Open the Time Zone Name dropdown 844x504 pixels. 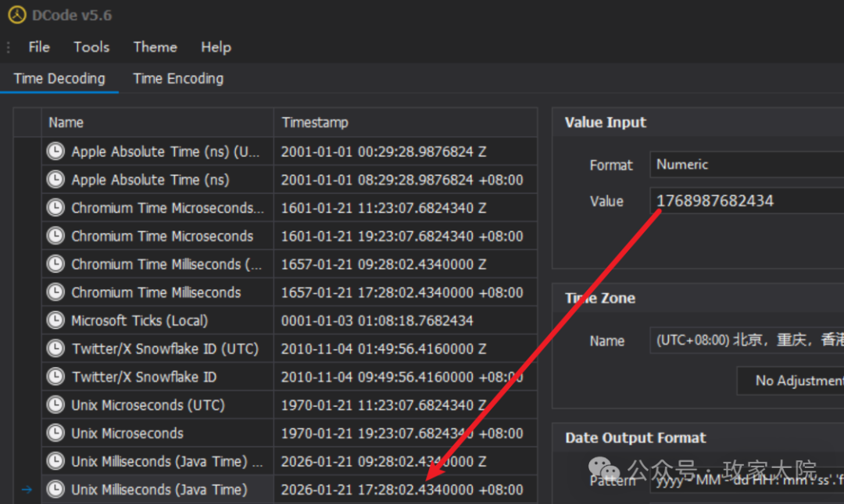tap(747, 341)
